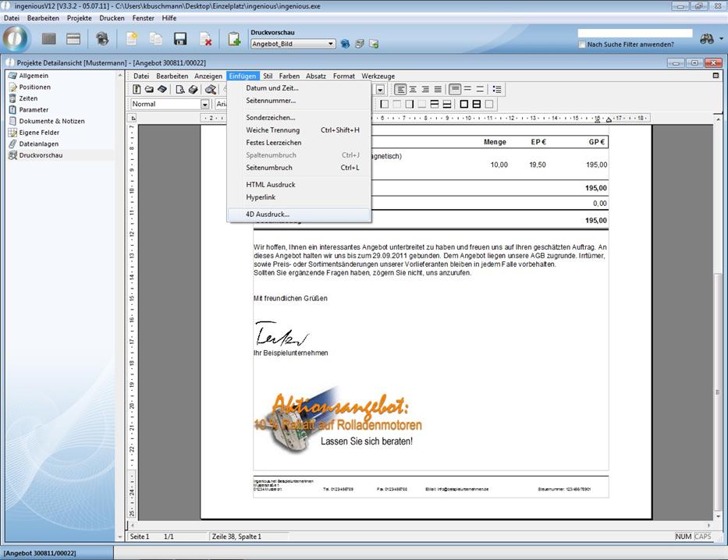
Task: Click the floppy disk save icon
Action: pyautogui.click(x=180, y=39)
